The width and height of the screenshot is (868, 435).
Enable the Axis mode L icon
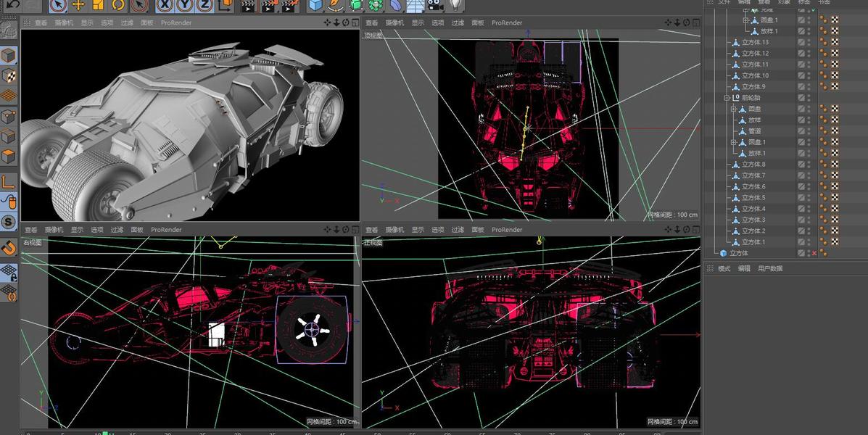tap(8, 181)
